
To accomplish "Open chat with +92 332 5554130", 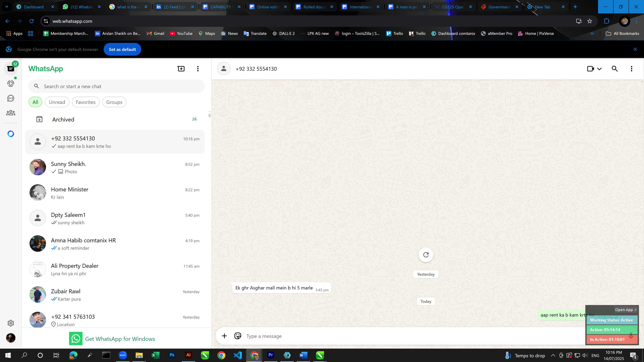I will [115, 142].
